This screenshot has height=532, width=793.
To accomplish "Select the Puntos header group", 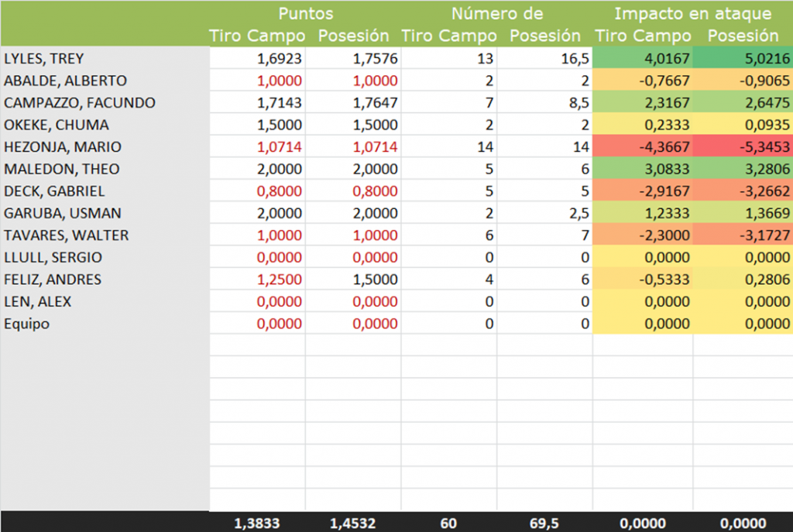I will click(x=307, y=14).
